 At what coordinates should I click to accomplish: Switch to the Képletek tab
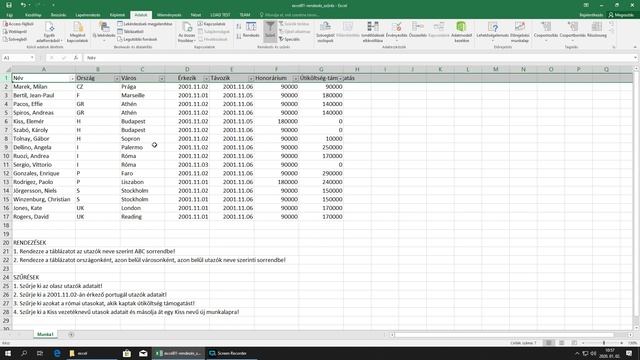(117, 15)
